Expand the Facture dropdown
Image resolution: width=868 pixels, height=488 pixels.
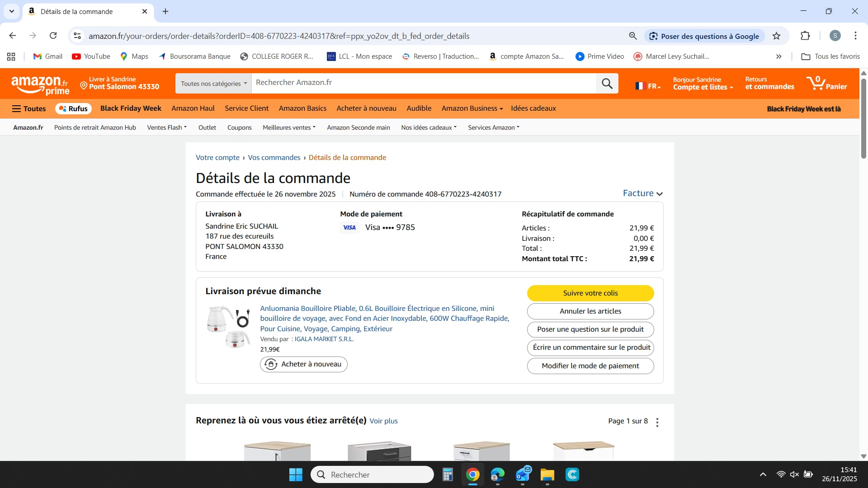click(642, 193)
